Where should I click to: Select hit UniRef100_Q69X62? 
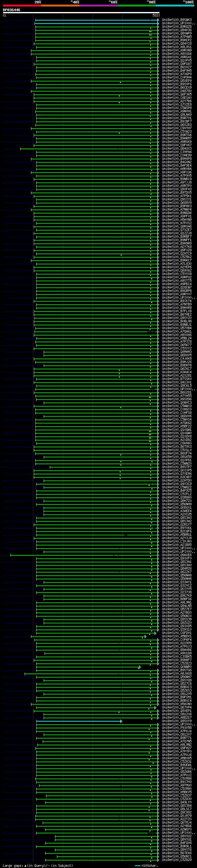(177, 271)
